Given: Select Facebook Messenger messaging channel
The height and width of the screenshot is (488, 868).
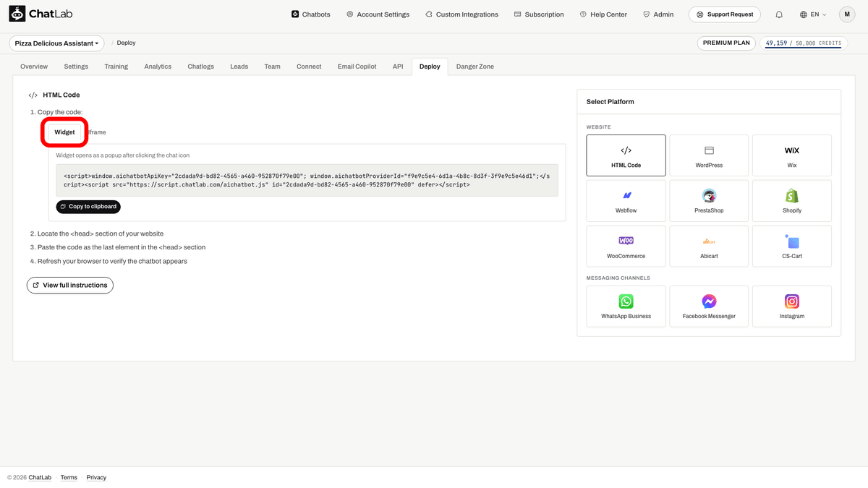Looking at the screenshot, I should point(709,307).
